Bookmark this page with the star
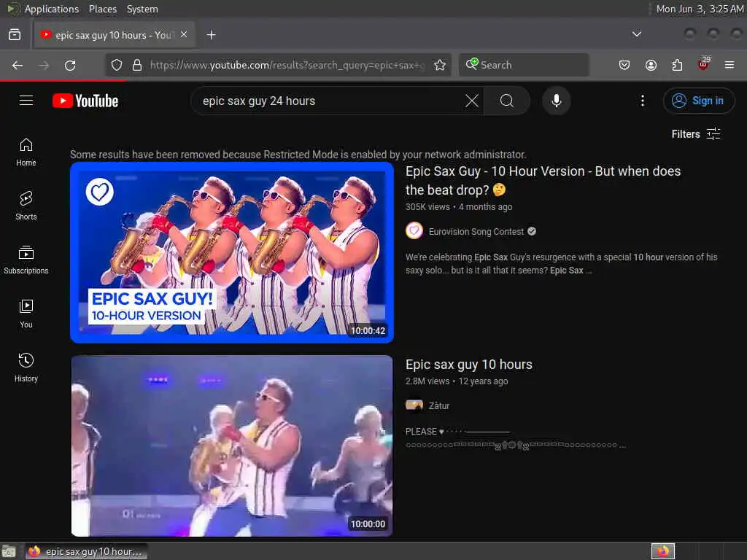Screen dimensions: 747x560 [x=440, y=65]
